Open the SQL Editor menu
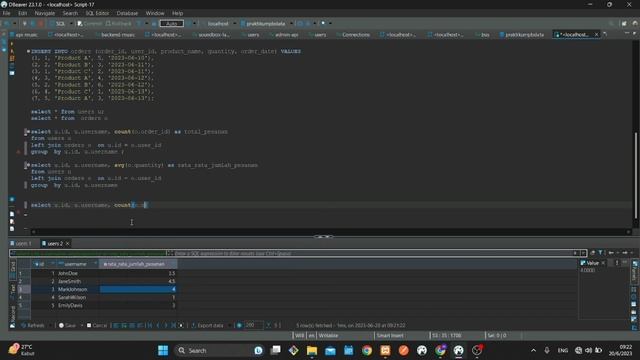Viewport: 640px width, 360px height. 97,13
